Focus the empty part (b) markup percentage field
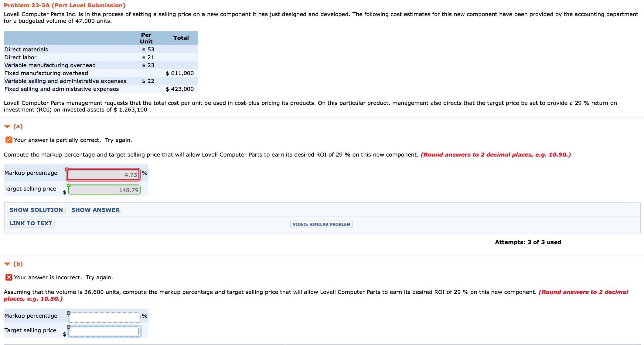This screenshot has width=644, height=345. (x=104, y=317)
